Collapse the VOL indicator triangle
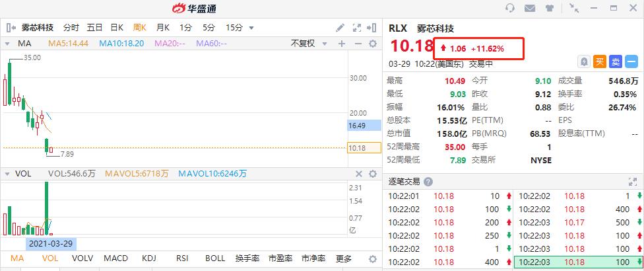This screenshot has width=644, height=271. click(x=7, y=174)
